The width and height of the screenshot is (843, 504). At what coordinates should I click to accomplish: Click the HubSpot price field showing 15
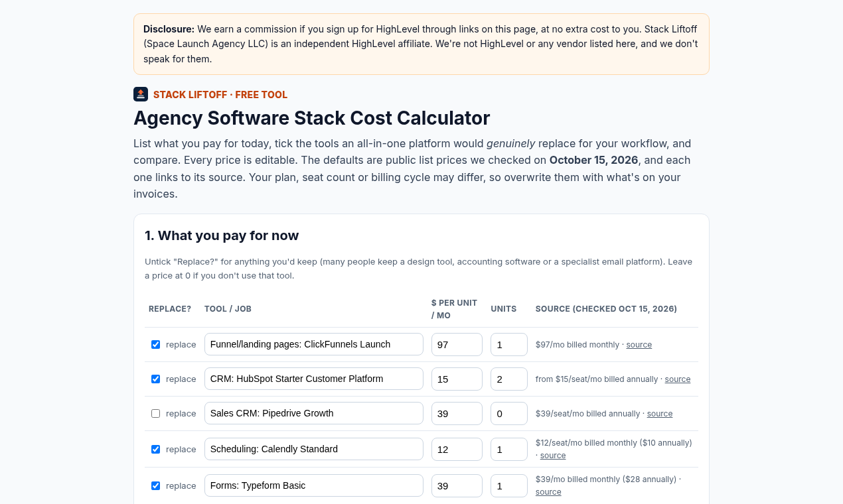pyautogui.click(x=457, y=379)
